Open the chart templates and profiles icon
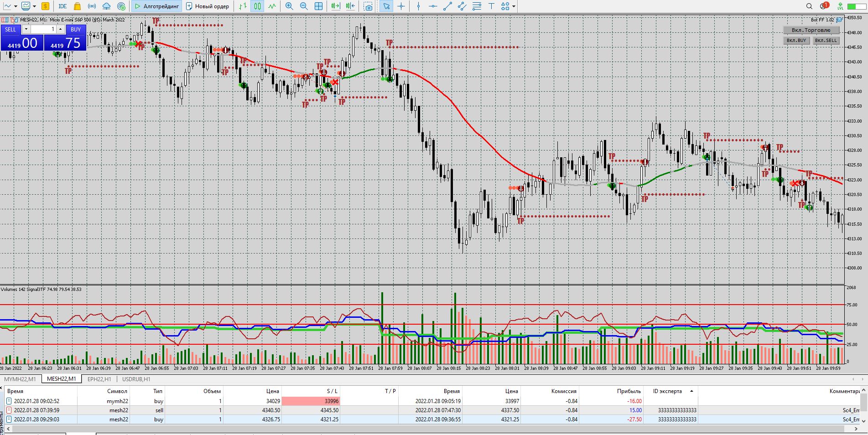868x435 pixels. pos(26,6)
